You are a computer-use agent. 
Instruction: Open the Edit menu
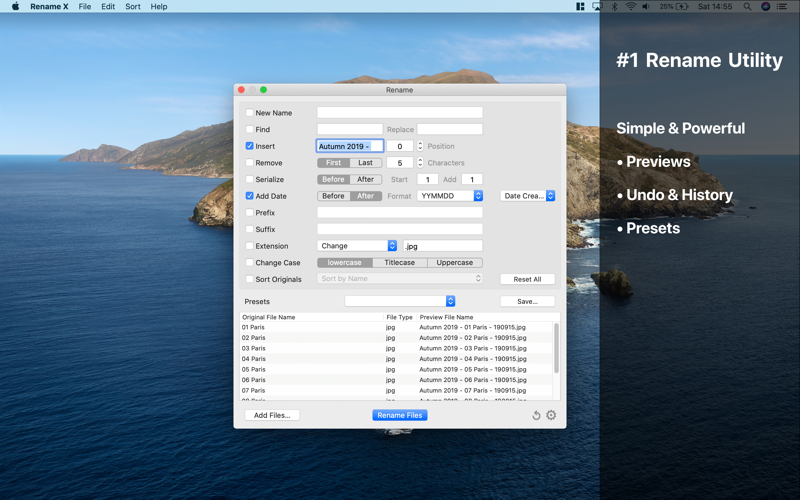point(108,7)
